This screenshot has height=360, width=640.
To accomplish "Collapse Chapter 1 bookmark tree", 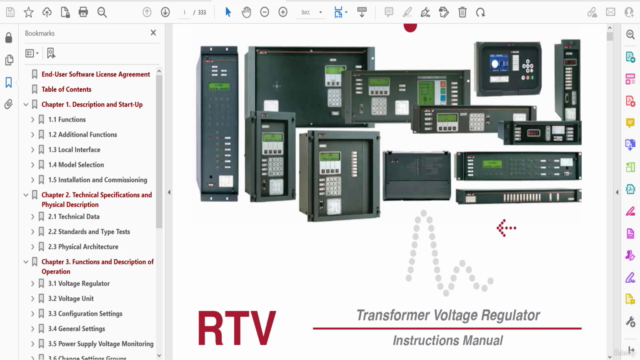I will (x=26, y=104).
